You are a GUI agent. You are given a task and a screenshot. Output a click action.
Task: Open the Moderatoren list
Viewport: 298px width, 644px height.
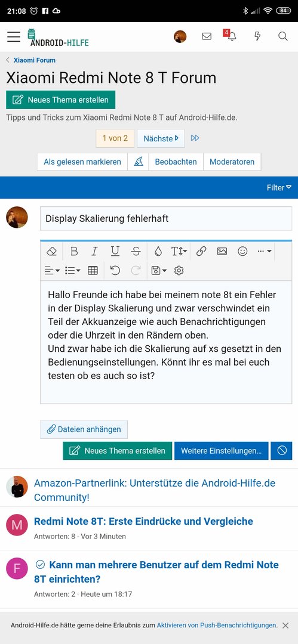point(232,162)
